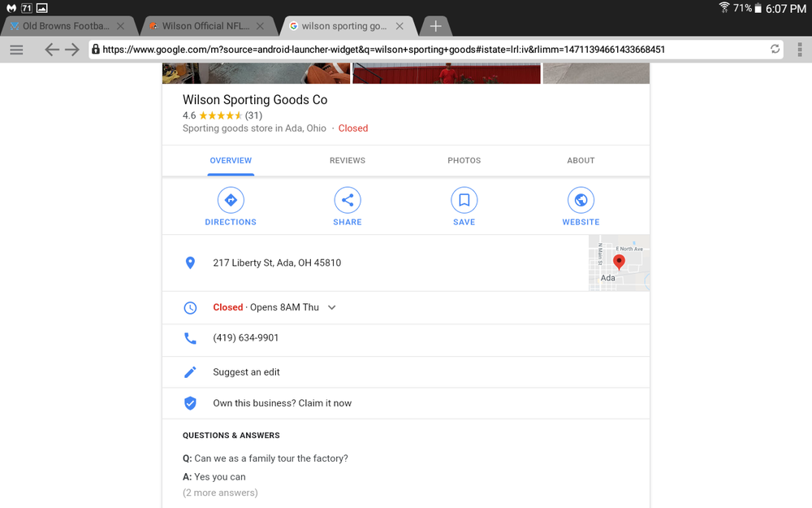
Task: Tap the padlock icon in address bar
Action: pyautogui.click(x=96, y=50)
